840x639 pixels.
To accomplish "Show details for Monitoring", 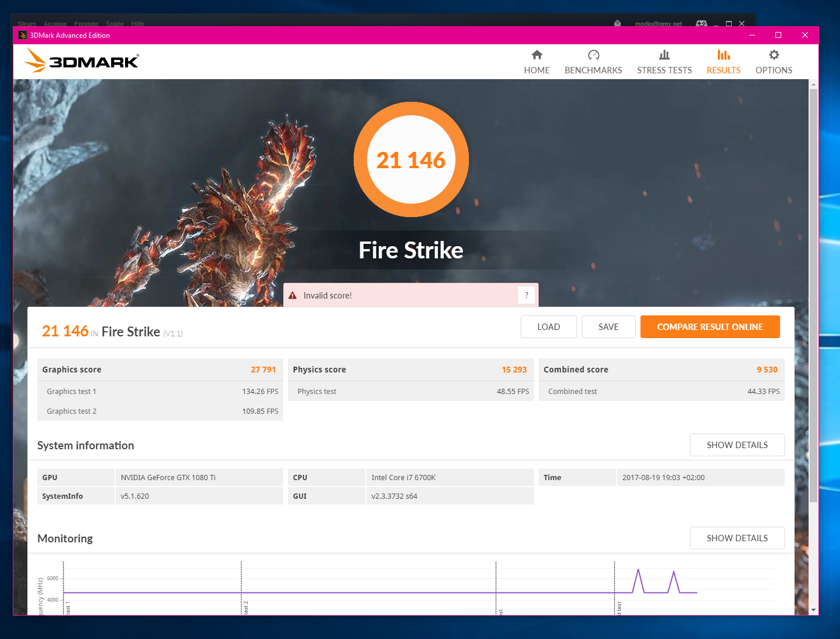I will [x=737, y=538].
